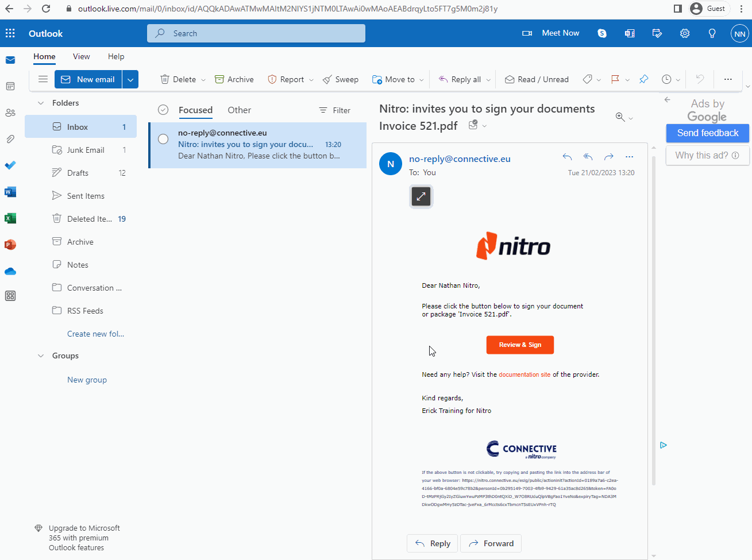Expand message with the diagonal arrows icon
752x560 pixels.
[421, 196]
